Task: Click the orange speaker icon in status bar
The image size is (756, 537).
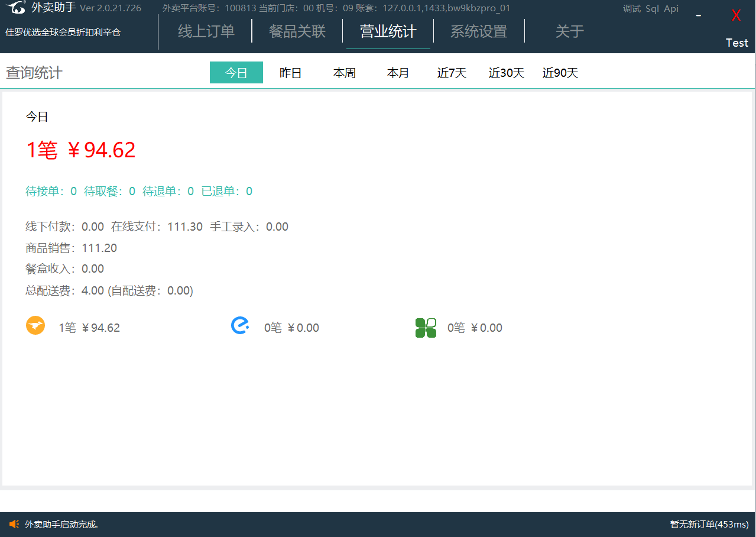Action: (x=14, y=524)
